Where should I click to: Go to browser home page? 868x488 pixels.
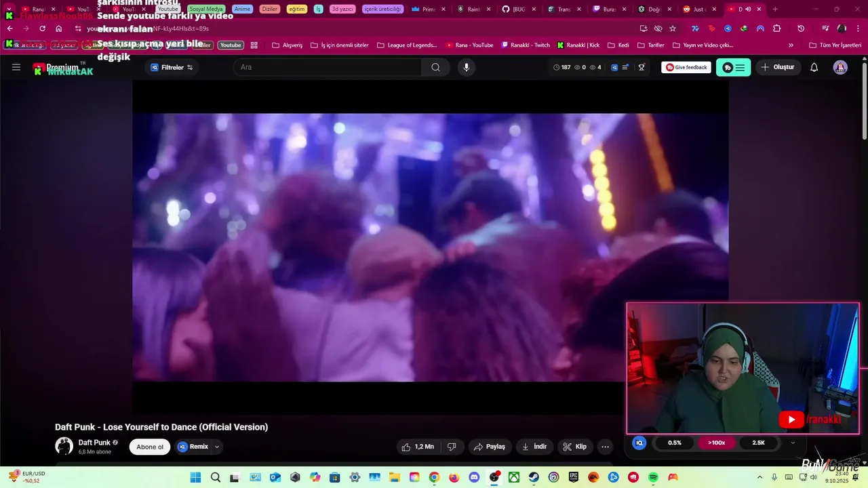(59, 28)
